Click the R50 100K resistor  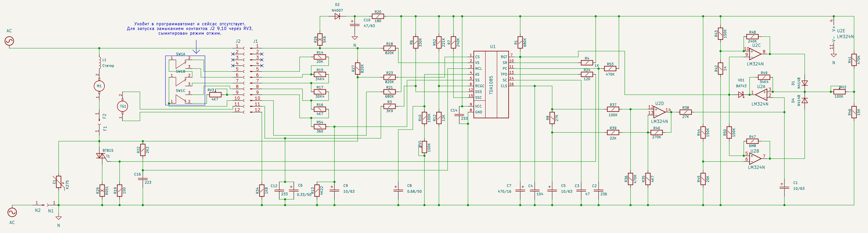(729, 132)
